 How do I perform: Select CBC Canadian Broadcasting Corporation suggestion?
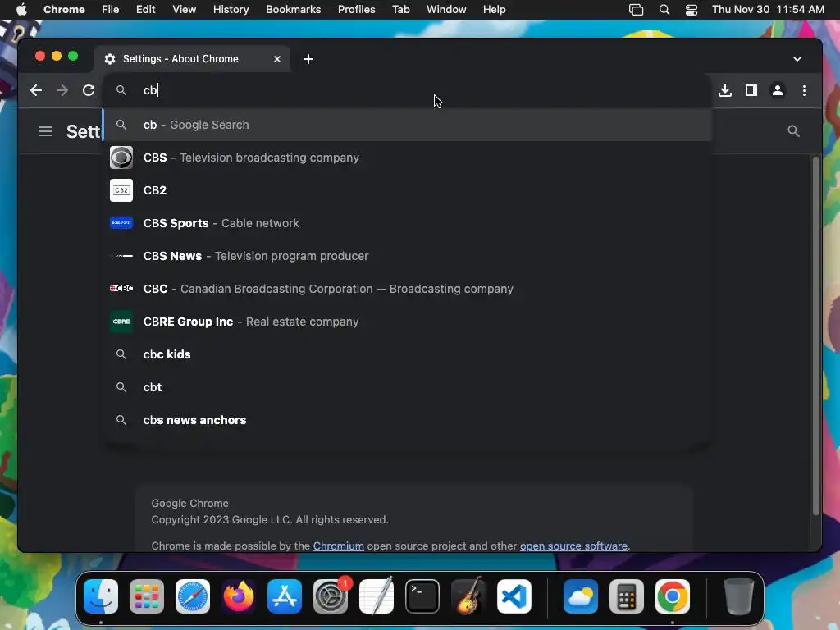[x=407, y=289]
